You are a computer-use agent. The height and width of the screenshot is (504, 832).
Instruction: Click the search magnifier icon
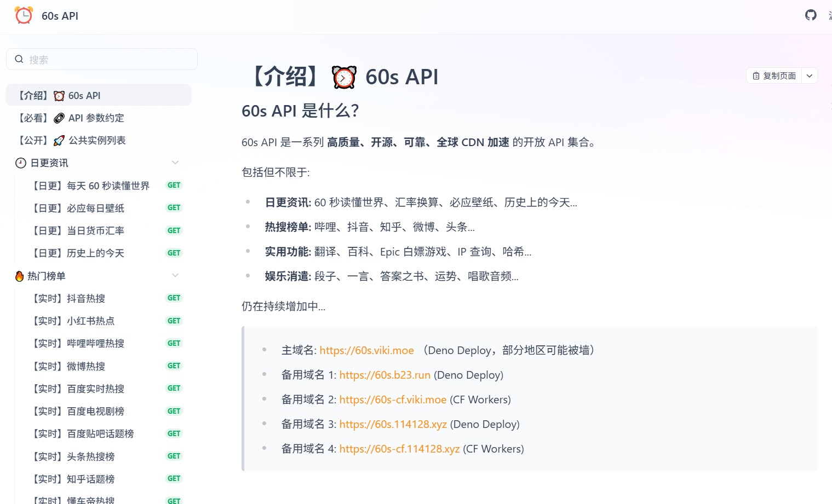point(19,59)
